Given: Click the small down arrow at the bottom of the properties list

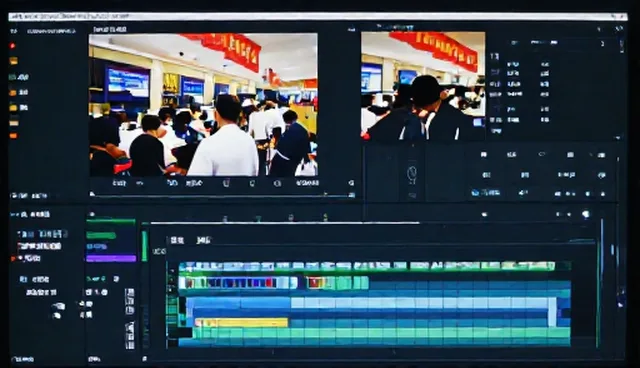Looking at the screenshot, I should pos(618,138).
